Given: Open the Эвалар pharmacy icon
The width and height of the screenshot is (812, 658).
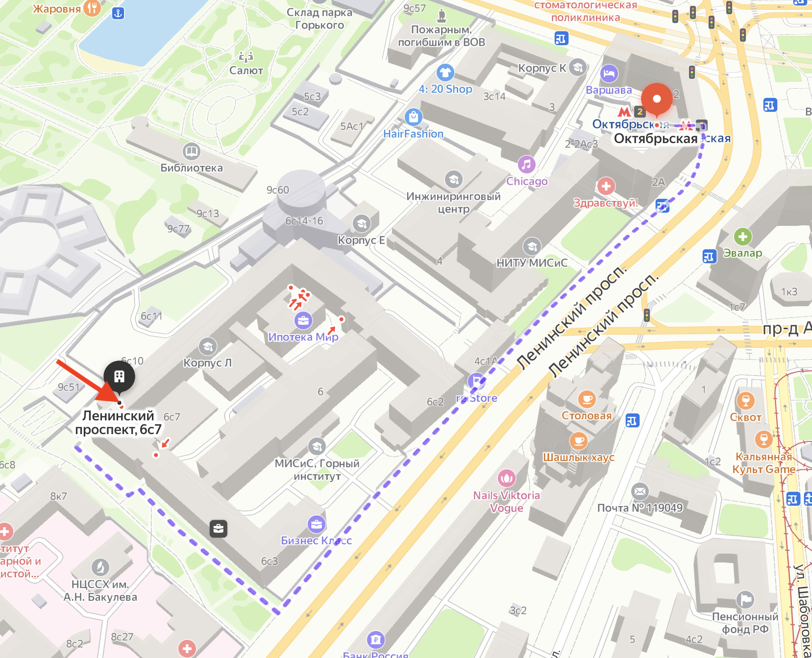Looking at the screenshot, I should 742,237.
